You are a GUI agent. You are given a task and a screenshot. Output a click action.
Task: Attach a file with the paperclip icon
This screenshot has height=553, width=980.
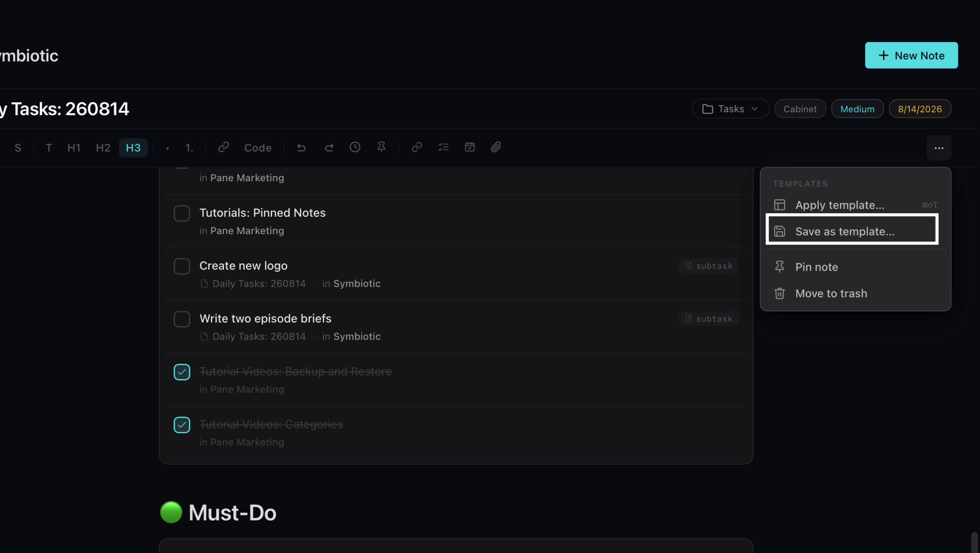496,147
